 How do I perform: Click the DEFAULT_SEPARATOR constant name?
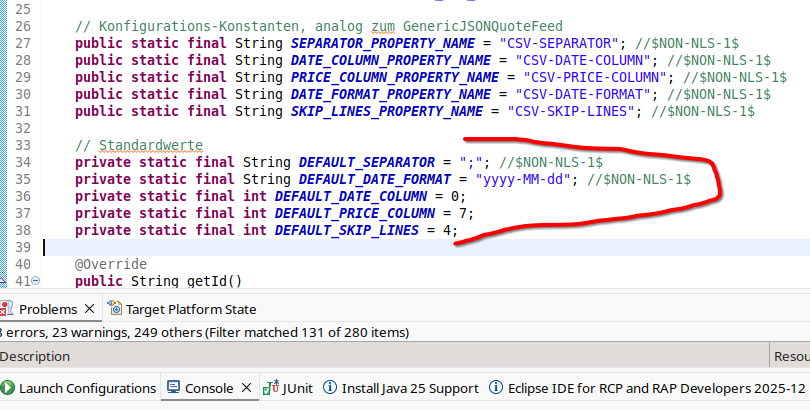[367, 162]
